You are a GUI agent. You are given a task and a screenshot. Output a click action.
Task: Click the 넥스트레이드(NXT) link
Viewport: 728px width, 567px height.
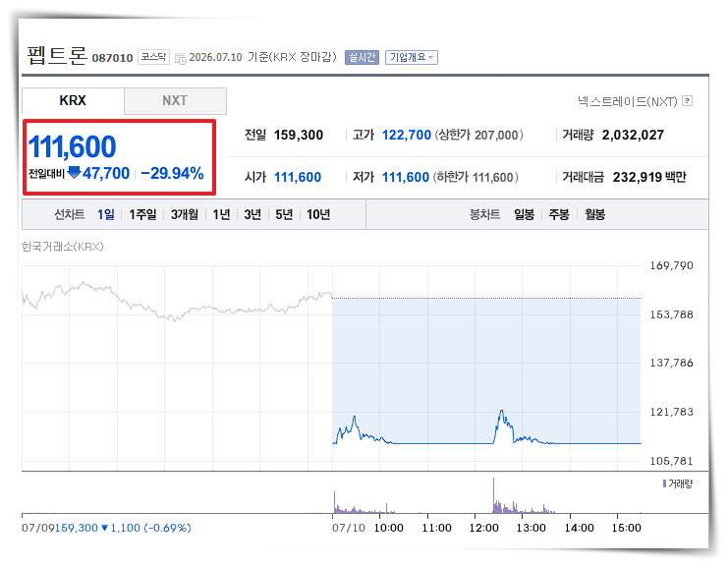click(x=628, y=101)
